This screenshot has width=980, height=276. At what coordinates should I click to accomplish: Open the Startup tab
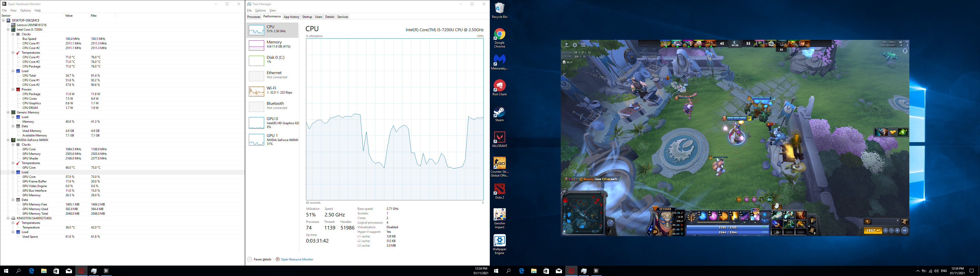(307, 17)
